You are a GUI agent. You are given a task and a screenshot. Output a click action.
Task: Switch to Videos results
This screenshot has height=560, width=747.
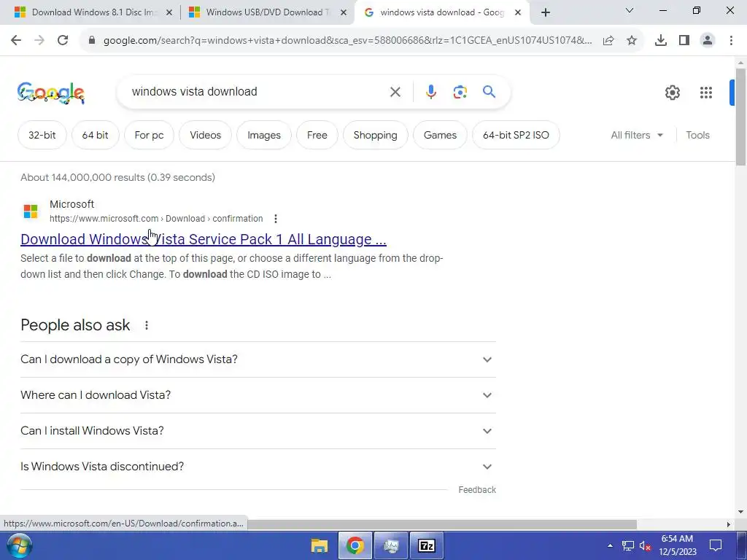coord(205,135)
